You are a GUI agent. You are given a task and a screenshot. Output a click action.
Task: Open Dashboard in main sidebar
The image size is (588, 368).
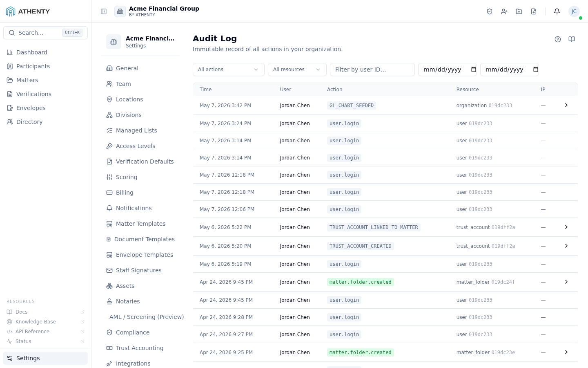(x=45, y=52)
